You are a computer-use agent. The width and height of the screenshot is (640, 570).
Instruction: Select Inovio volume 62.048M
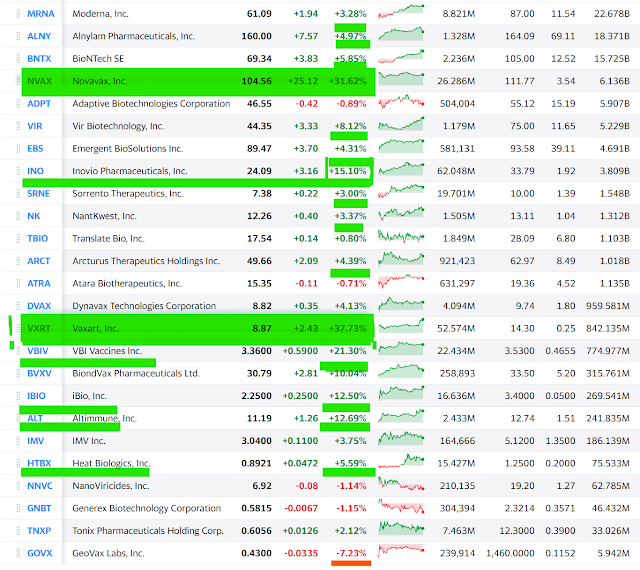[456, 171]
